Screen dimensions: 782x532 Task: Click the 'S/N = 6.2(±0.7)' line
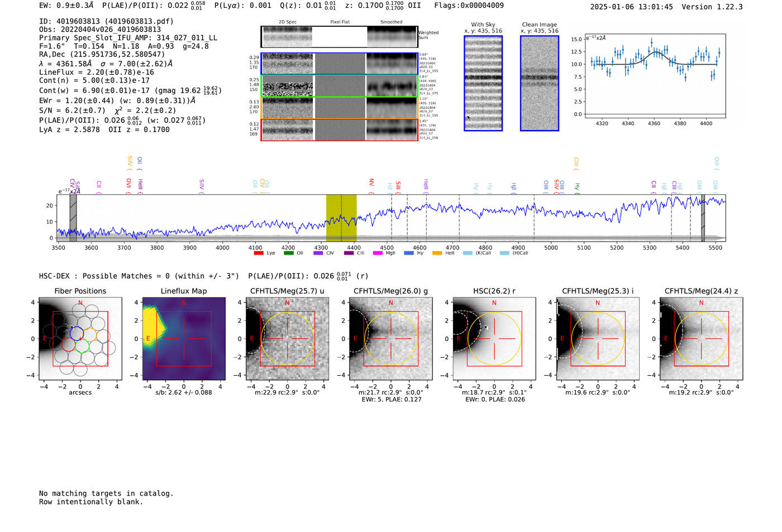pos(108,111)
